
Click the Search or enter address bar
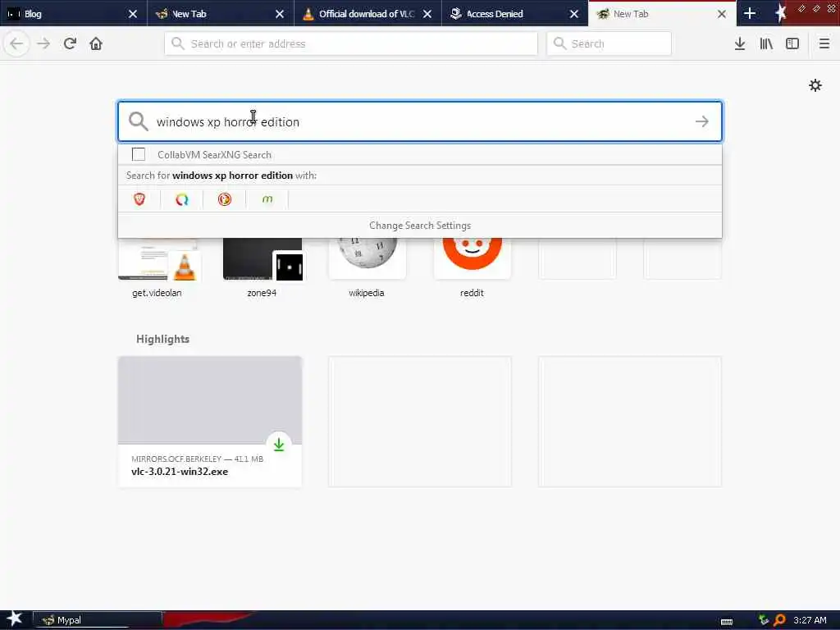click(351, 43)
